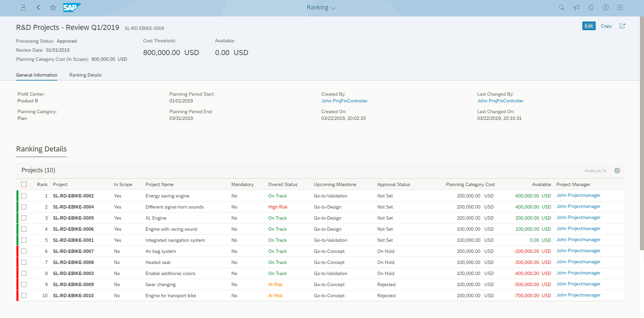Open the Approval Status column header menu
The width and height of the screenshot is (644, 318).
pos(393,184)
